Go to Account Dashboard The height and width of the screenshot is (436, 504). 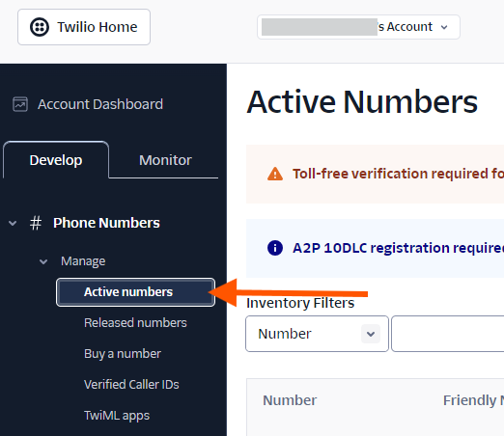100,104
